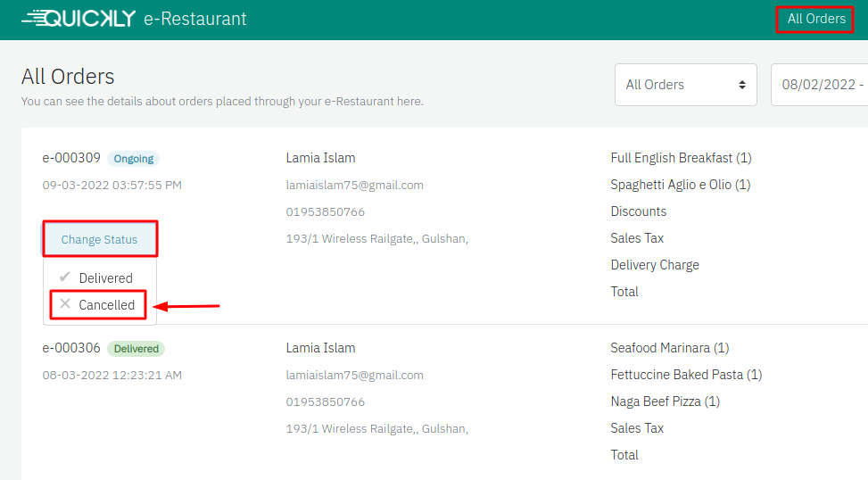The image size is (868, 480).
Task: Click Naga Beef Pizza order item
Action: tap(665, 401)
